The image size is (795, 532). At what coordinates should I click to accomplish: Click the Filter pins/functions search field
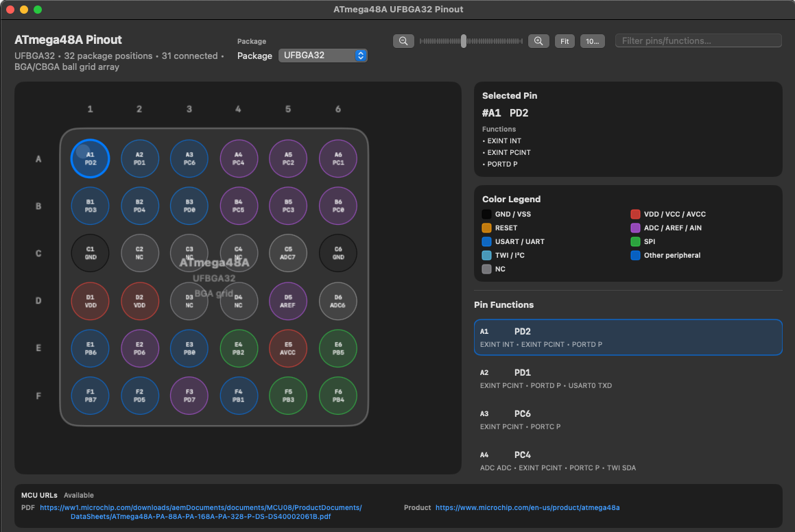[698, 40]
